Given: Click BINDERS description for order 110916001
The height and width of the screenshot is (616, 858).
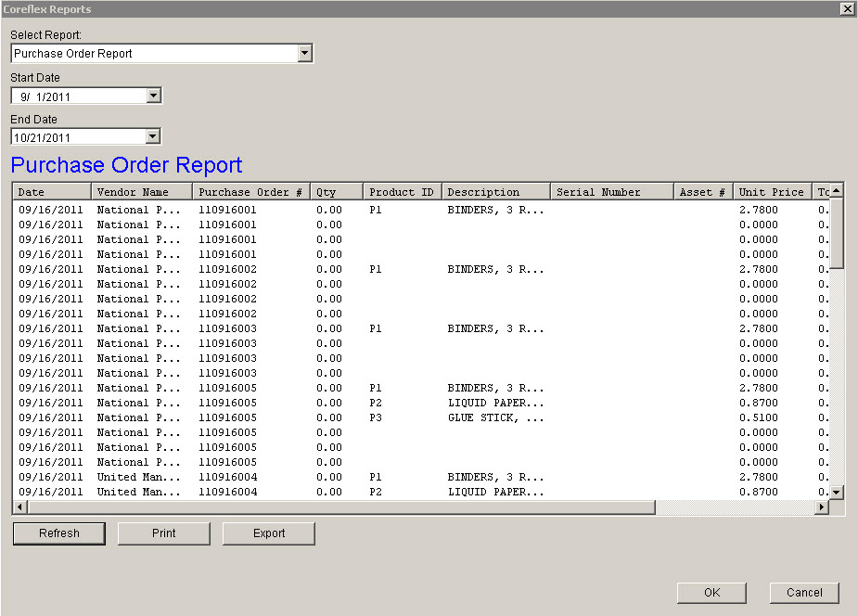Looking at the screenshot, I should tap(495, 210).
